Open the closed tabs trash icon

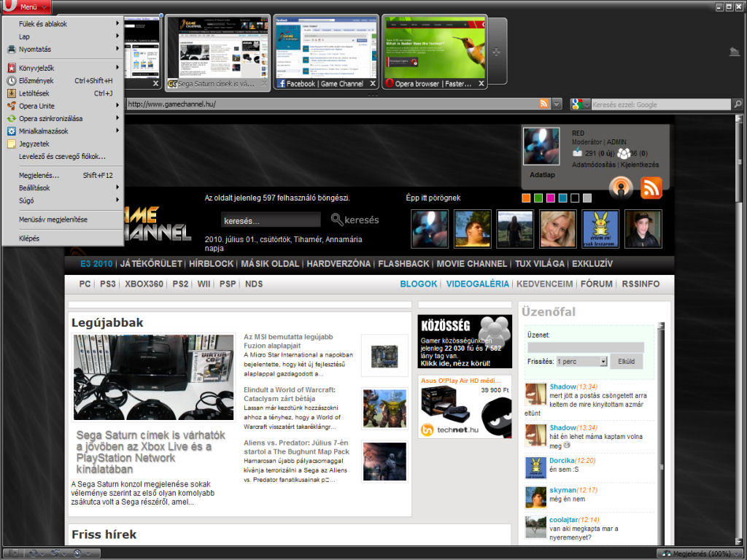[735, 51]
